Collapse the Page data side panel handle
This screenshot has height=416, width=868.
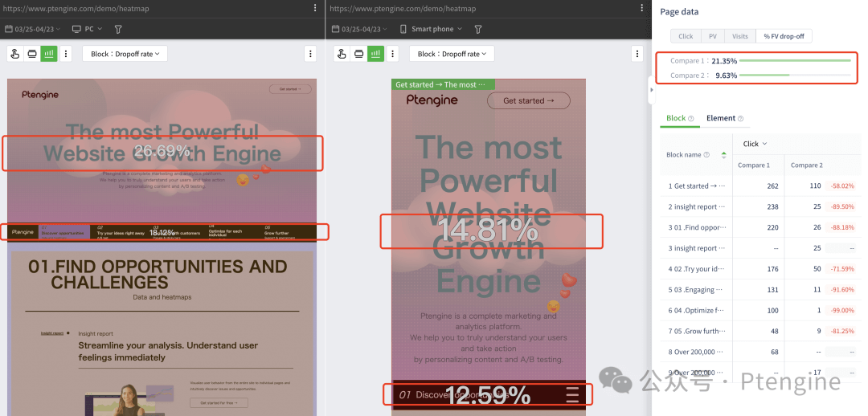651,90
